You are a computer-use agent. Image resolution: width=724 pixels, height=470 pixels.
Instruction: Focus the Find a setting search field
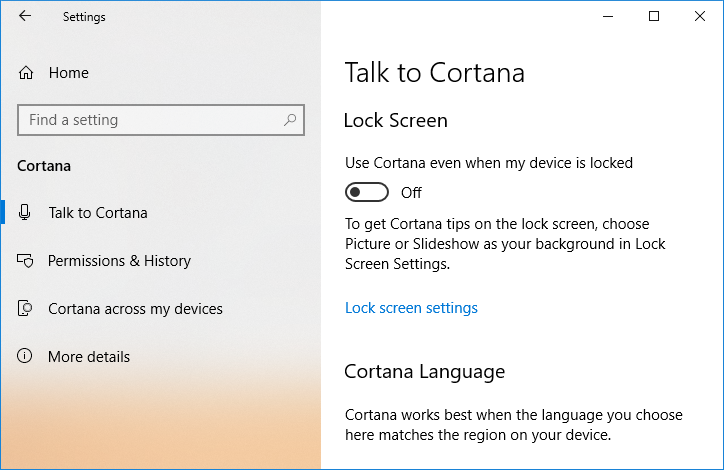[150, 120]
